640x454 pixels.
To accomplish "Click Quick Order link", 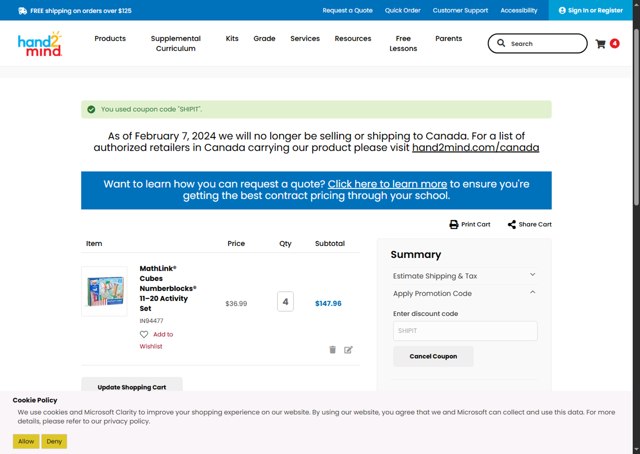I will point(402,11).
